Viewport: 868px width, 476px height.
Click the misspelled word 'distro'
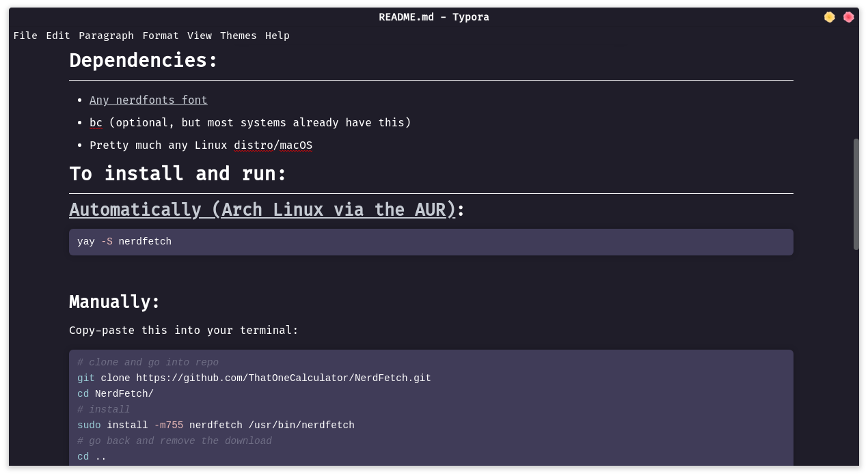point(254,145)
